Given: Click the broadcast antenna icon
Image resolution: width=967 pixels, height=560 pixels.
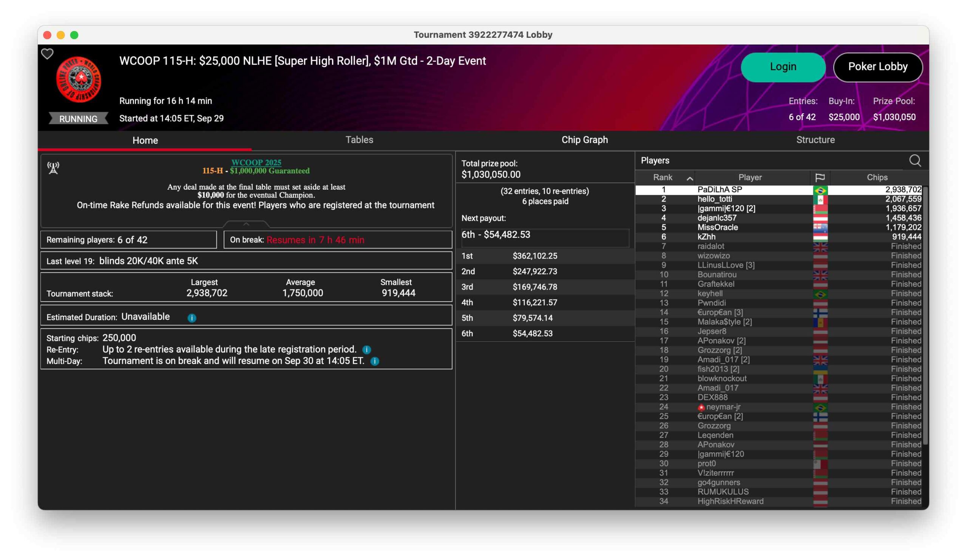Looking at the screenshot, I should click(x=53, y=168).
